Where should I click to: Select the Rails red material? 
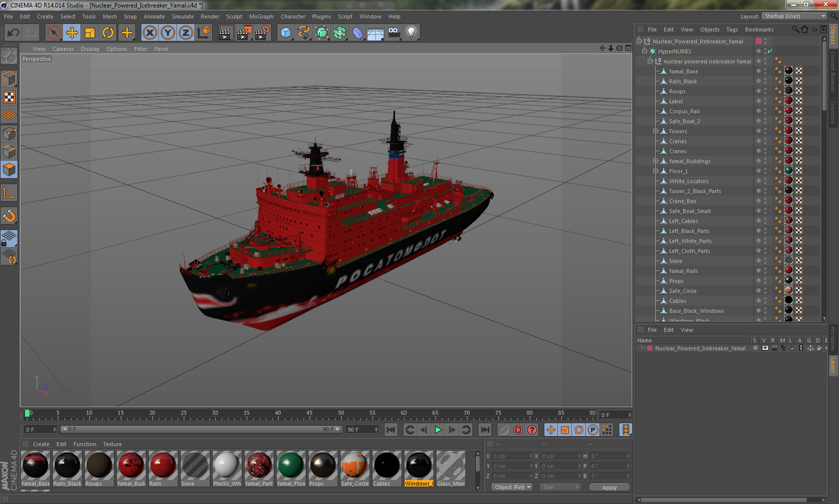coord(163,469)
